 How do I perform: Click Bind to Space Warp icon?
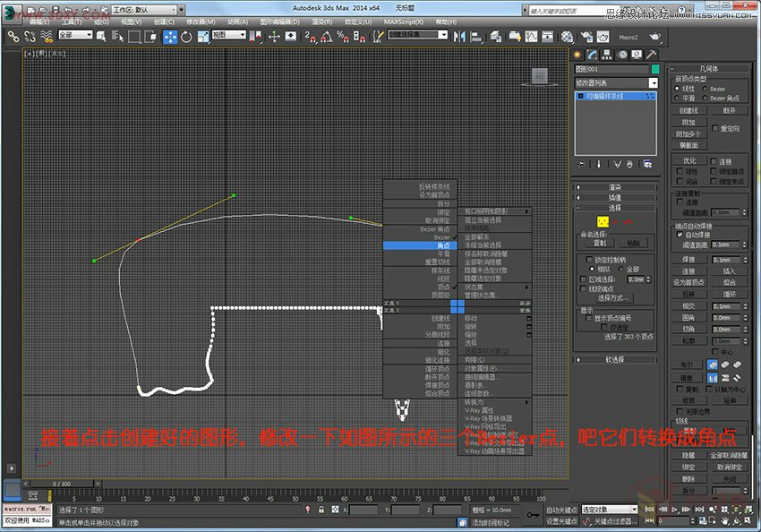pos(46,37)
